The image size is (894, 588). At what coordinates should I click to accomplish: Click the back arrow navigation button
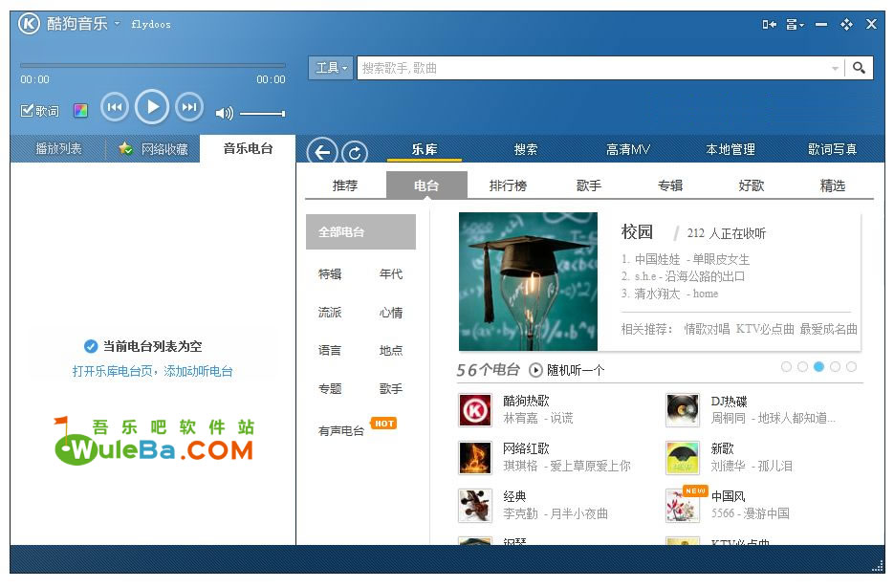[x=322, y=152]
